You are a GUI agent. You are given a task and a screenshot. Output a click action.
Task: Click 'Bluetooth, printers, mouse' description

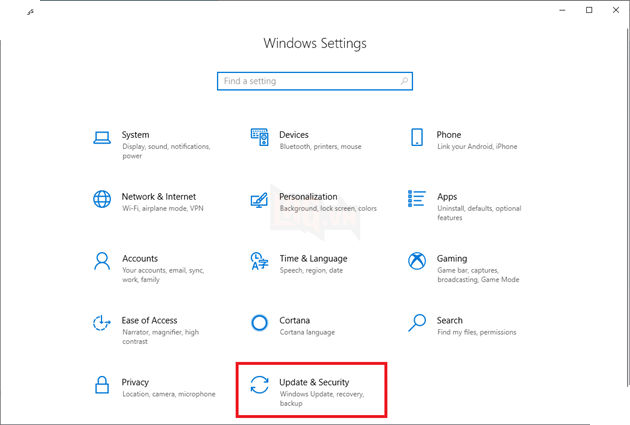pyautogui.click(x=321, y=147)
